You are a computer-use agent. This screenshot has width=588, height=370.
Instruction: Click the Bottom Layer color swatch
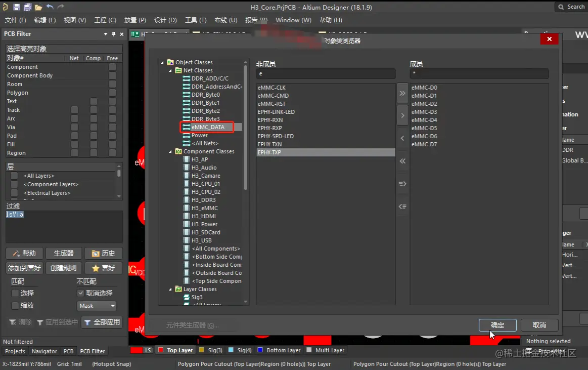260,350
